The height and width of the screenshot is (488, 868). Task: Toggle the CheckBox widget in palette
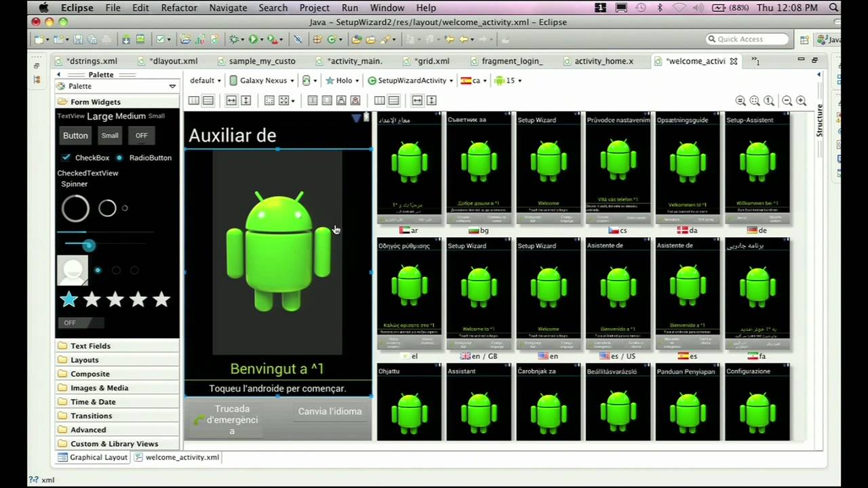coord(85,157)
